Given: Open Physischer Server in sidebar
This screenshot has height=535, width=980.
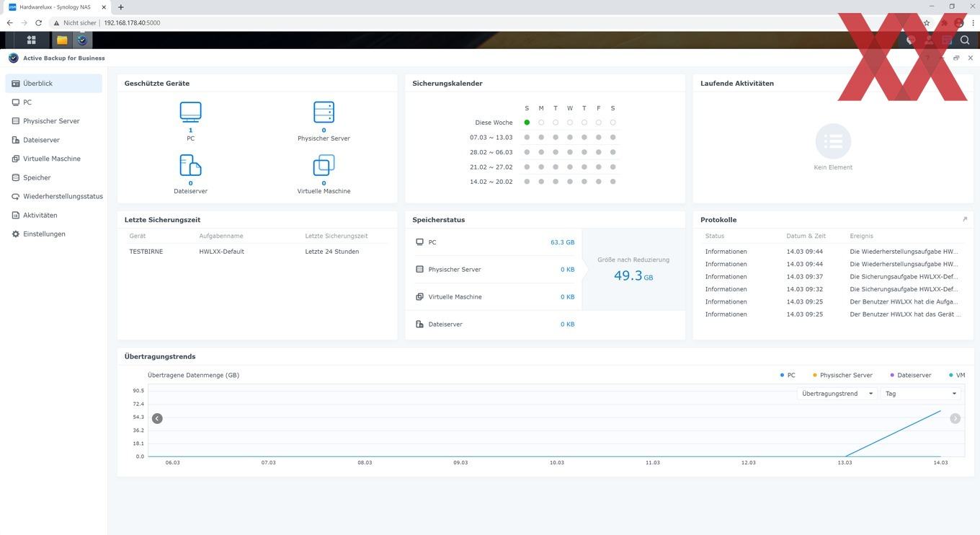Looking at the screenshot, I should click(54, 121).
